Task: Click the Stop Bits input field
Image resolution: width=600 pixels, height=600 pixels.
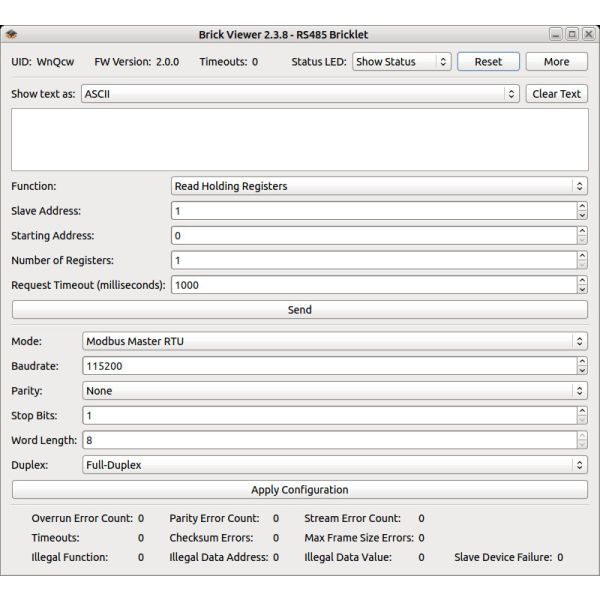Action: [329, 416]
